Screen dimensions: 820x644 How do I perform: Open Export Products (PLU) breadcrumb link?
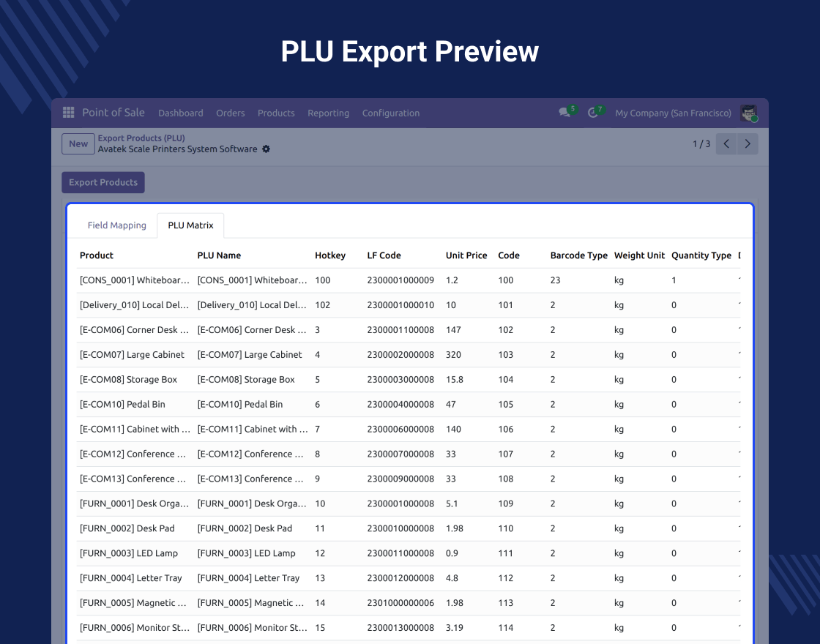point(141,138)
